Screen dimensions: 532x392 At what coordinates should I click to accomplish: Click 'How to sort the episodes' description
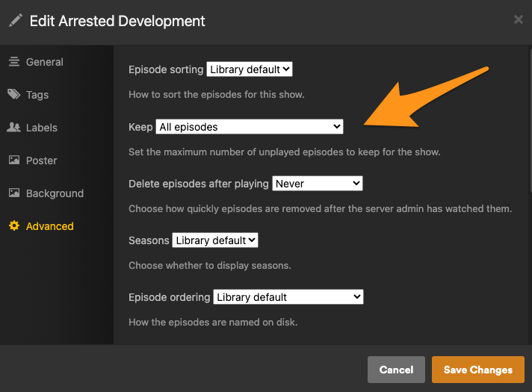(217, 94)
